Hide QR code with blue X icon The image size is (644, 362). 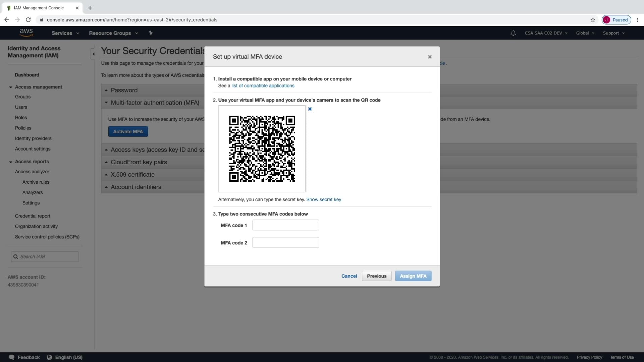pos(310,109)
